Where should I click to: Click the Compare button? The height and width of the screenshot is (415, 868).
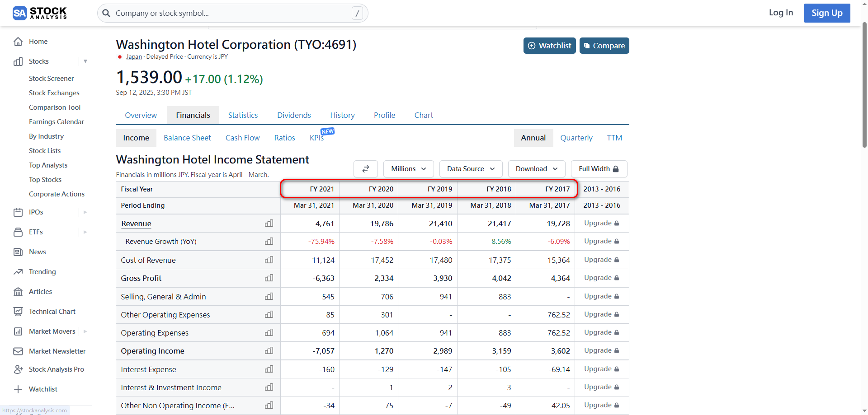[x=604, y=46]
